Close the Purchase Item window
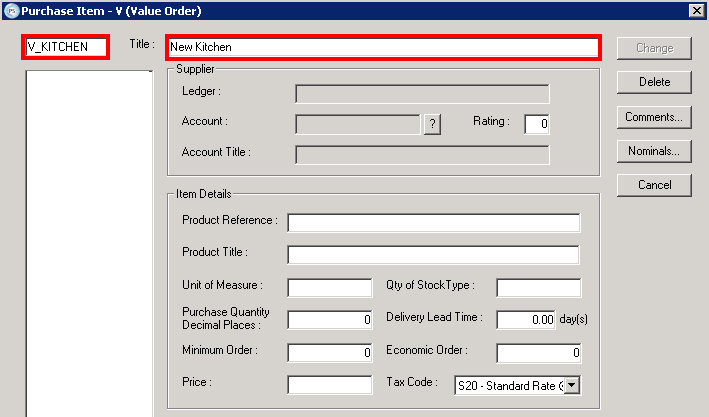The image size is (709, 417). (x=696, y=10)
